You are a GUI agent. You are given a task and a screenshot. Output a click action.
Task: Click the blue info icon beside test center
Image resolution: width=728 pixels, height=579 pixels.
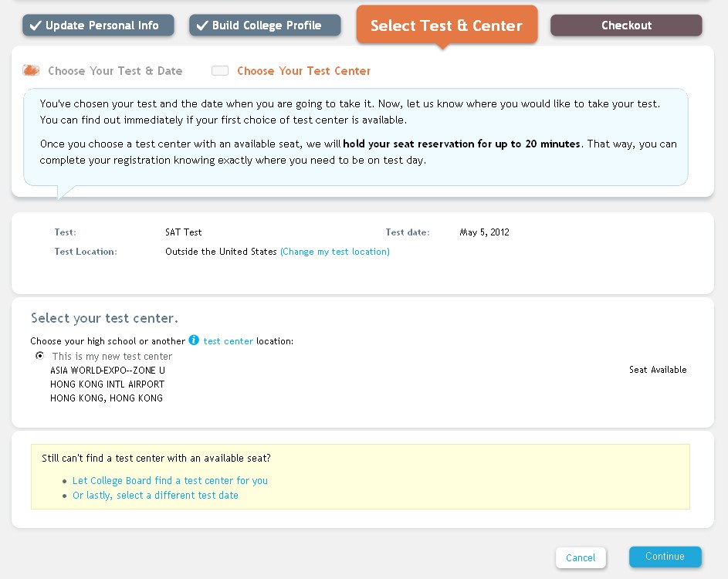(194, 340)
